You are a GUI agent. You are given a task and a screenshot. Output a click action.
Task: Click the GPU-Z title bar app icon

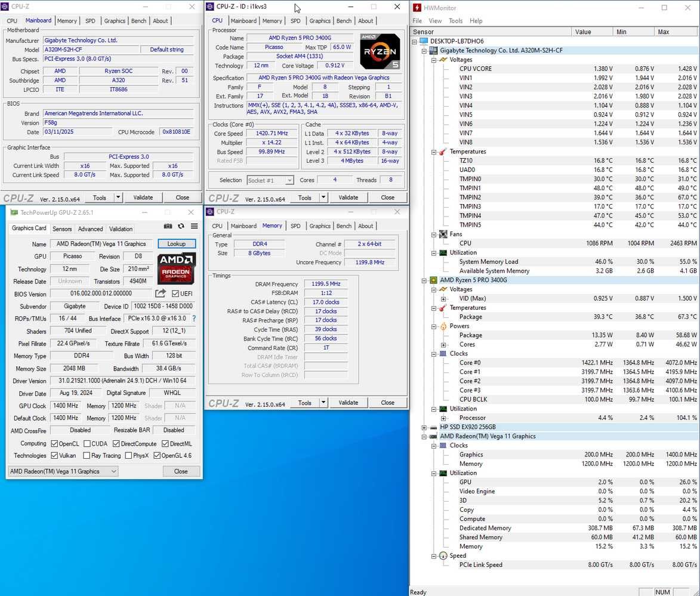pyautogui.click(x=14, y=212)
